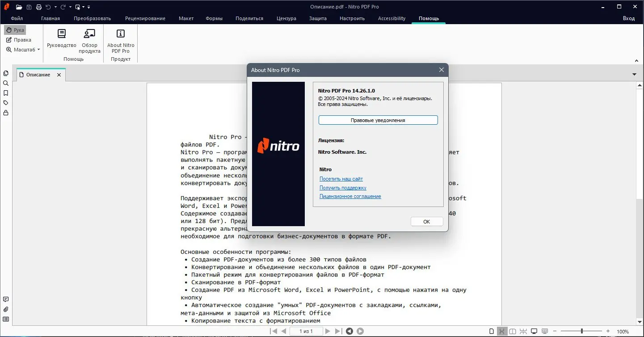This screenshot has height=337, width=644.
Task: Switch to the Преобразовать tab
Action: click(93, 18)
